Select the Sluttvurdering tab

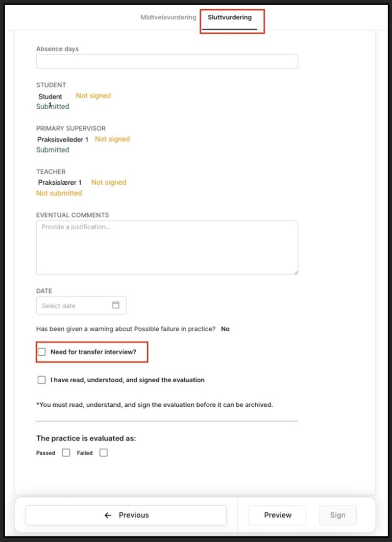coord(230,17)
